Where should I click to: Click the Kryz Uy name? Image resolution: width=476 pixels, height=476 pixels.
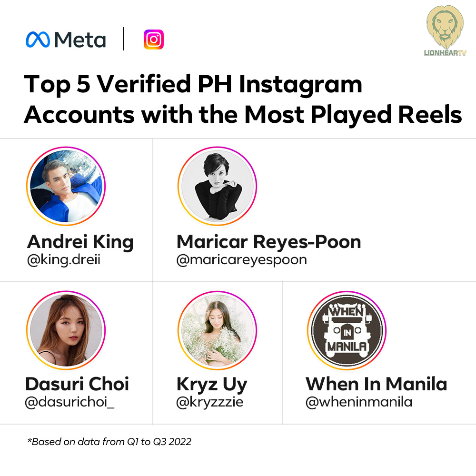click(212, 384)
